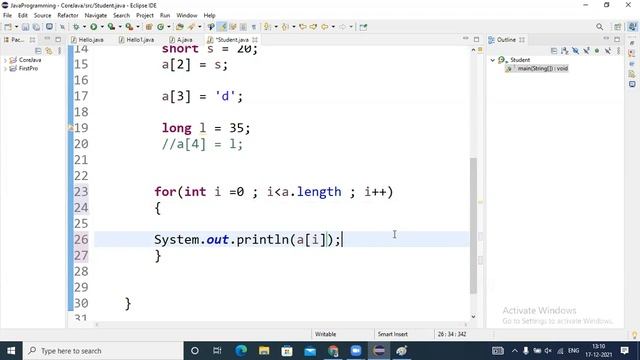Switch to the Hello.java tab
This screenshot has height=360, width=640.
(87, 40)
